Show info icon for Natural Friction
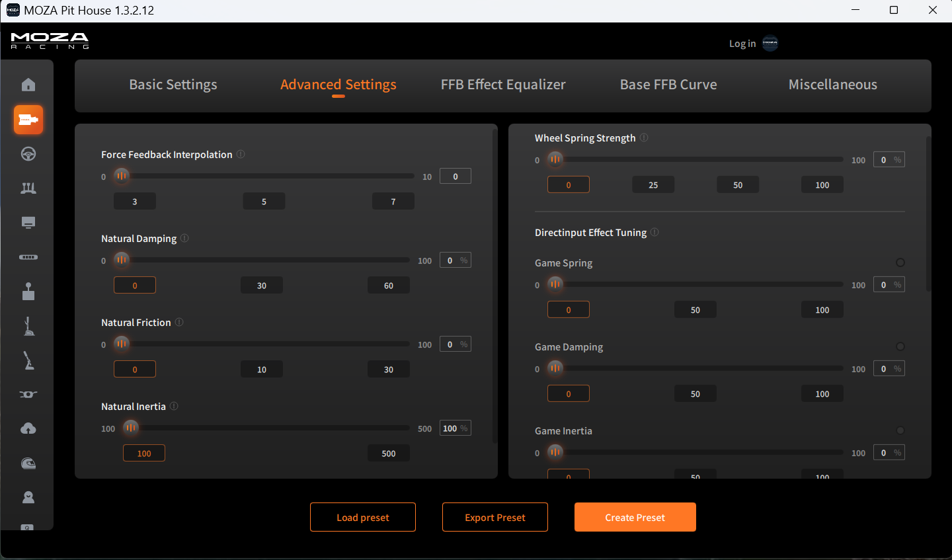The image size is (952, 560). click(x=179, y=322)
